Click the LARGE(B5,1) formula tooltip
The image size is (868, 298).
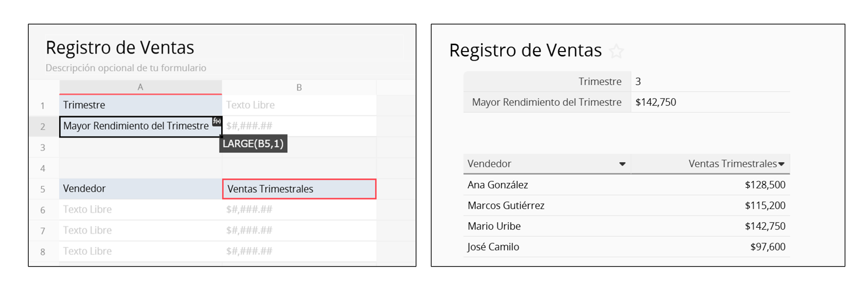point(253,144)
